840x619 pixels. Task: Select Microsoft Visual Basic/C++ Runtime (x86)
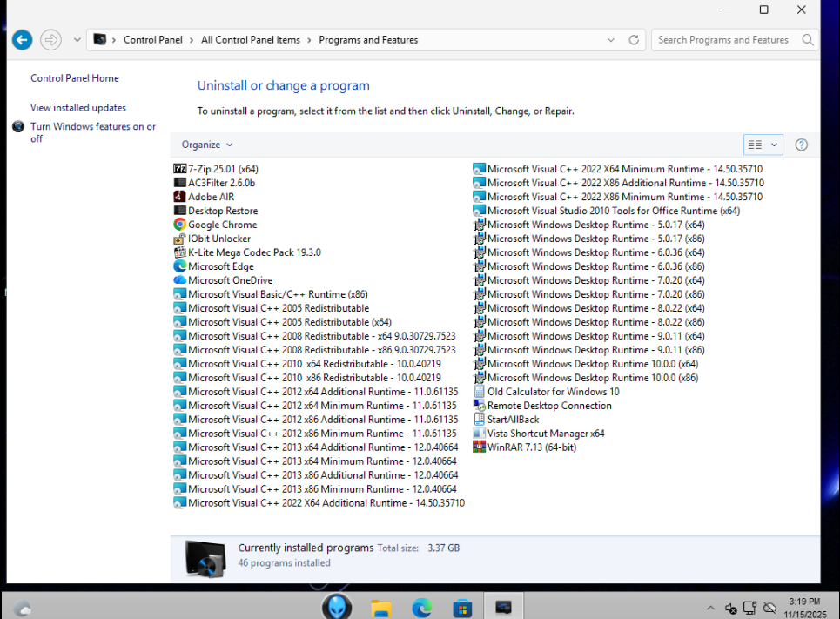pyautogui.click(x=271, y=294)
